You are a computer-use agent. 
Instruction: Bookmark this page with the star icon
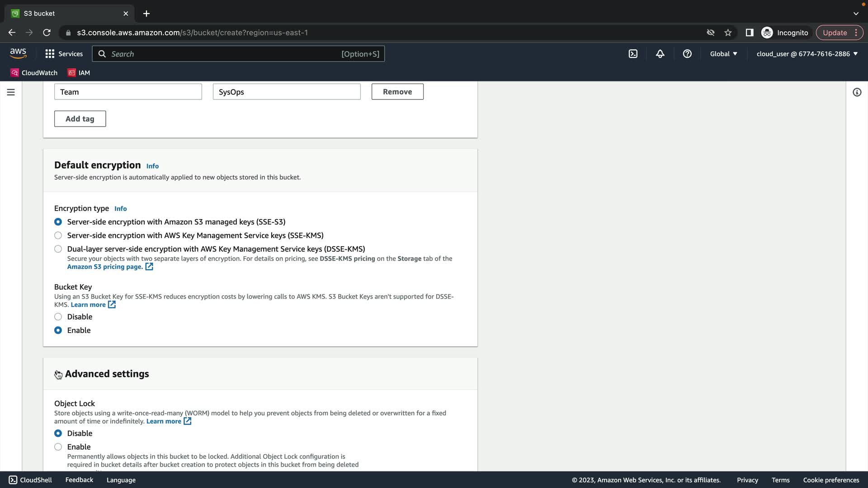pos(728,33)
